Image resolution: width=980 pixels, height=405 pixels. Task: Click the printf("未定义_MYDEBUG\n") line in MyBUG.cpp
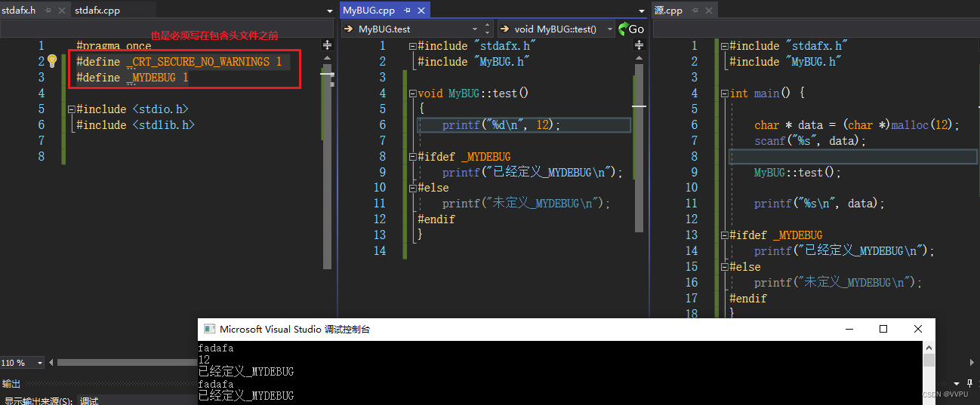pos(525,204)
